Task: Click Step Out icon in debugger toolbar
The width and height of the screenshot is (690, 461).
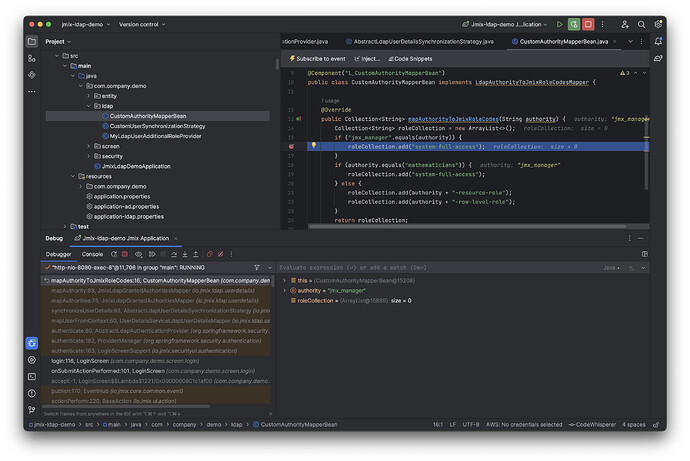Action: tap(196, 254)
